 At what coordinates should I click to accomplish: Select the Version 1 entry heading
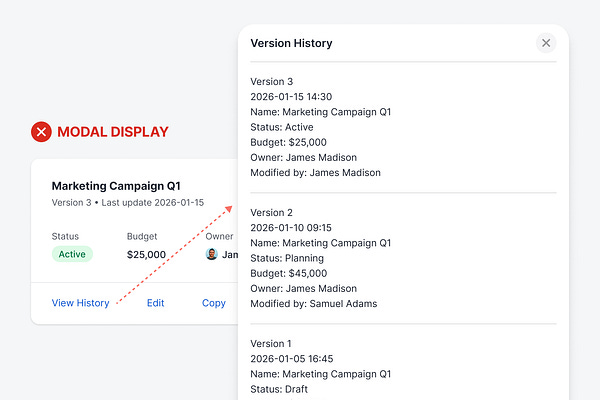pyautogui.click(x=271, y=344)
